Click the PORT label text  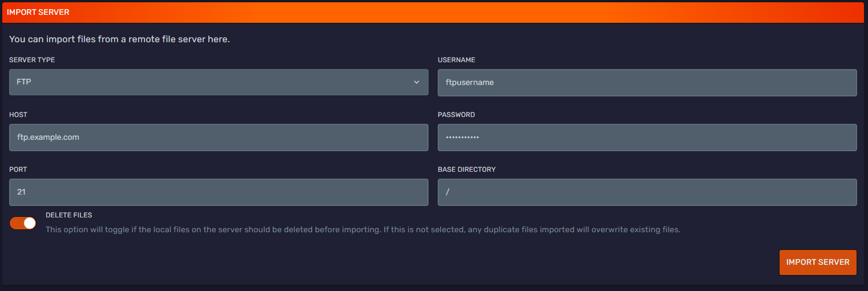[x=18, y=169]
